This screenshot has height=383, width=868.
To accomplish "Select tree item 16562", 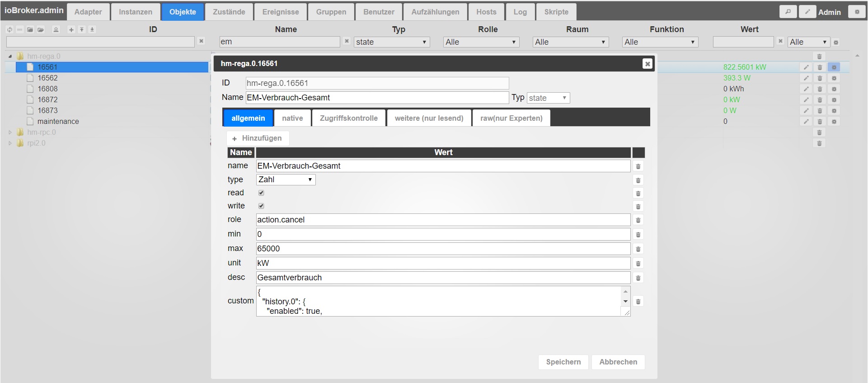I will pos(47,78).
